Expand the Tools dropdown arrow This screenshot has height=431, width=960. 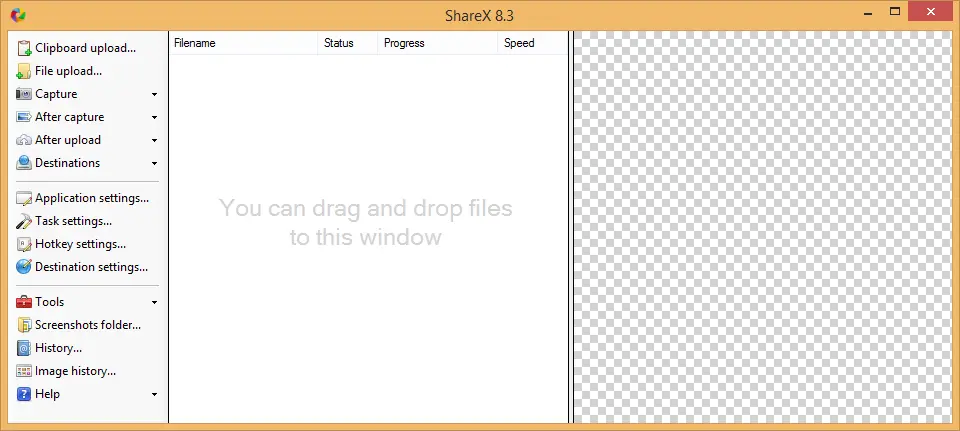coord(154,302)
